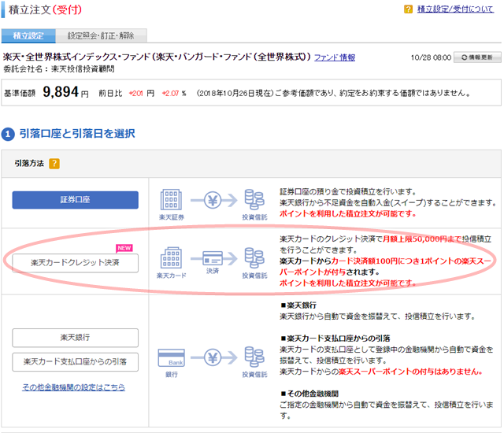
Task: Click the ■楽天カード支払口座からの引落 description heading
Action: 335,339
